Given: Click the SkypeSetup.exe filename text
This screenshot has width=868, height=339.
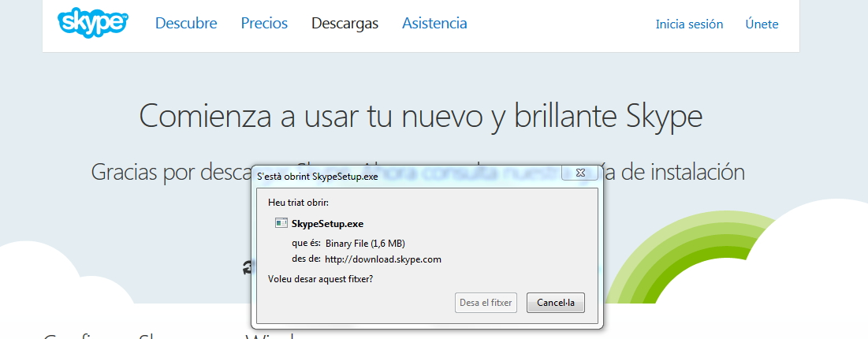Looking at the screenshot, I should pyautogui.click(x=327, y=224).
